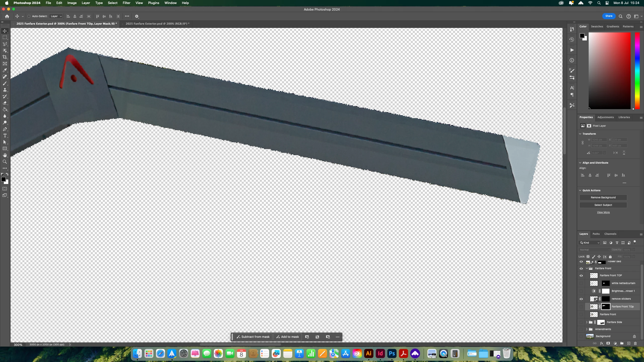Enable the Auto-Select checkbox
The width and height of the screenshot is (644, 362).
coord(29,16)
